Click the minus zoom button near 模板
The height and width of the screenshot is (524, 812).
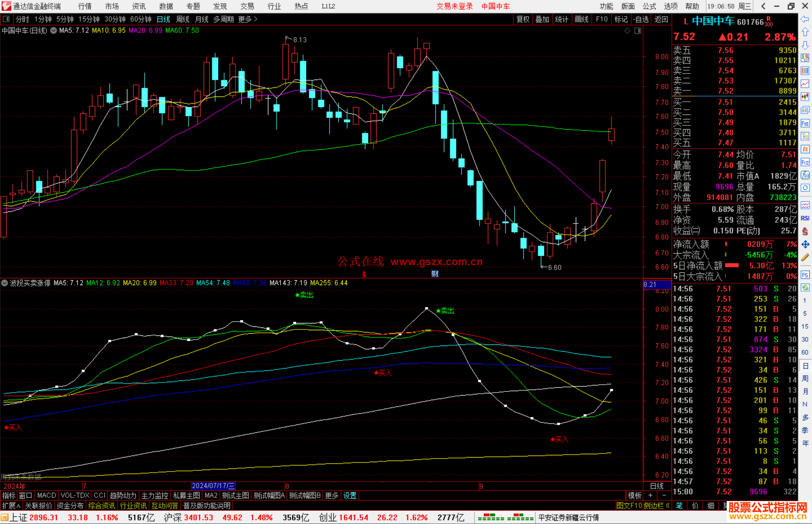[x=664, y=495]
